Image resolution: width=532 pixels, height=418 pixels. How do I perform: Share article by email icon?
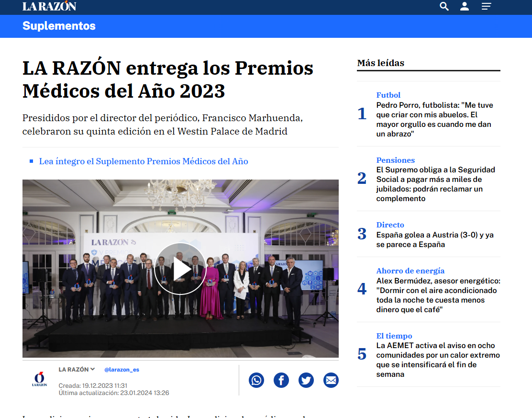tap(331, 380)
